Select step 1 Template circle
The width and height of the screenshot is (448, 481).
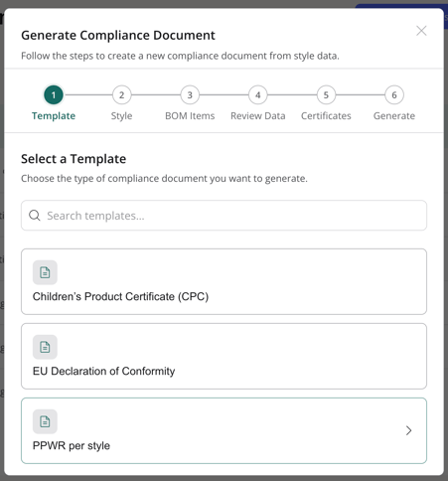click(x=54, y=95)
